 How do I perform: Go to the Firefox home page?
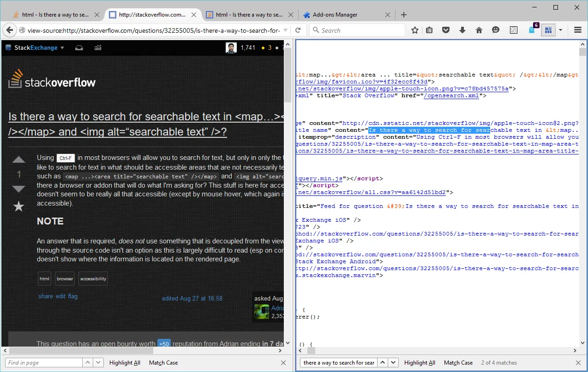click(x=479, y=30)
